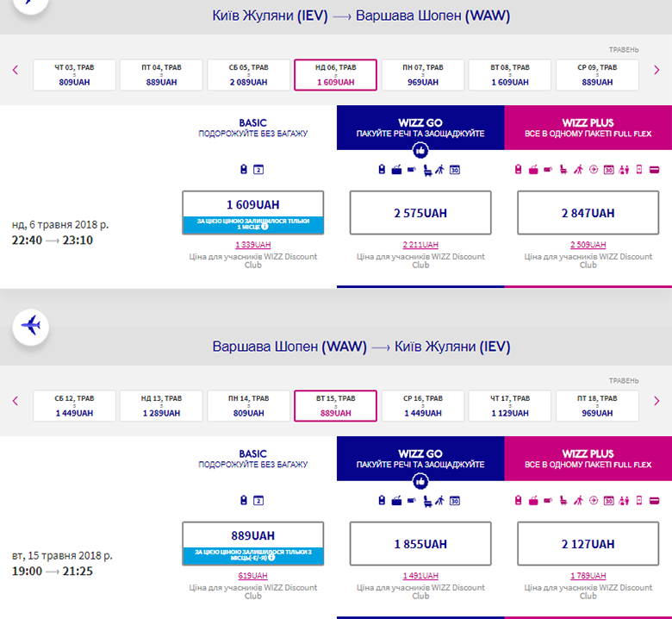Show earlier return dates with left arrow
Image resolution: width=672 pixels, height=619 pixels.
pos(16,401)
